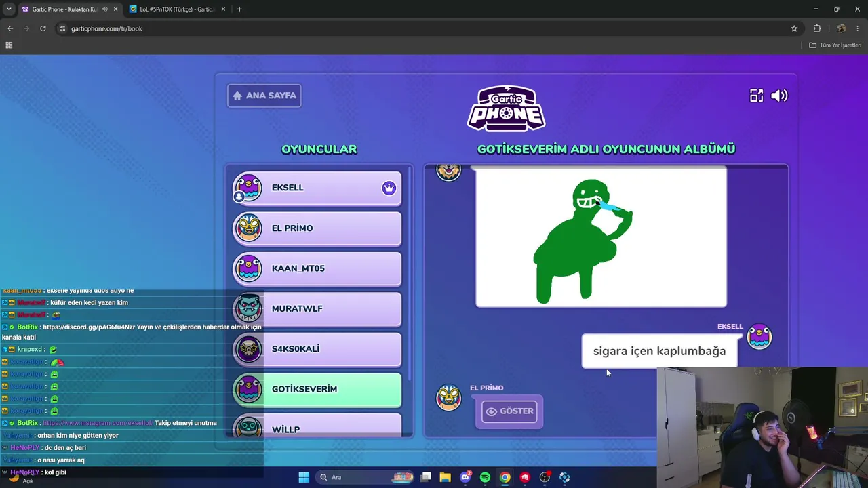Click KAAN_MT05's avatar icon

[248, 268]
